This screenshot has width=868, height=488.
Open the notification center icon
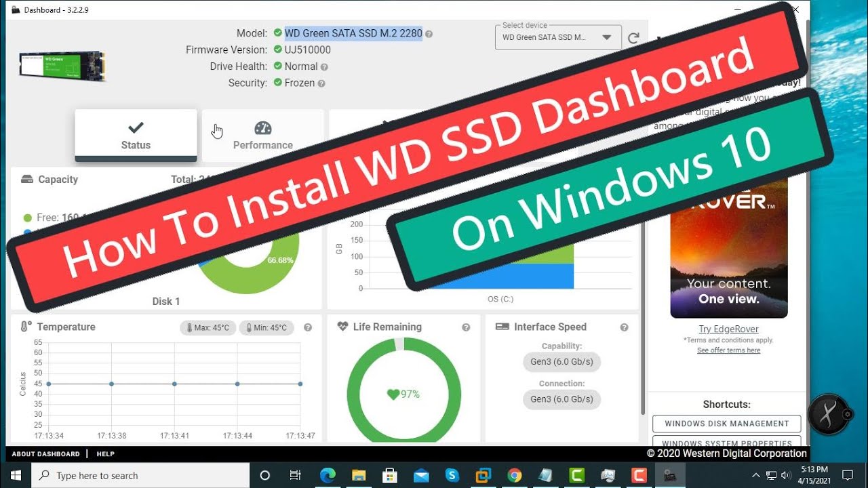[x=847, y=475]
